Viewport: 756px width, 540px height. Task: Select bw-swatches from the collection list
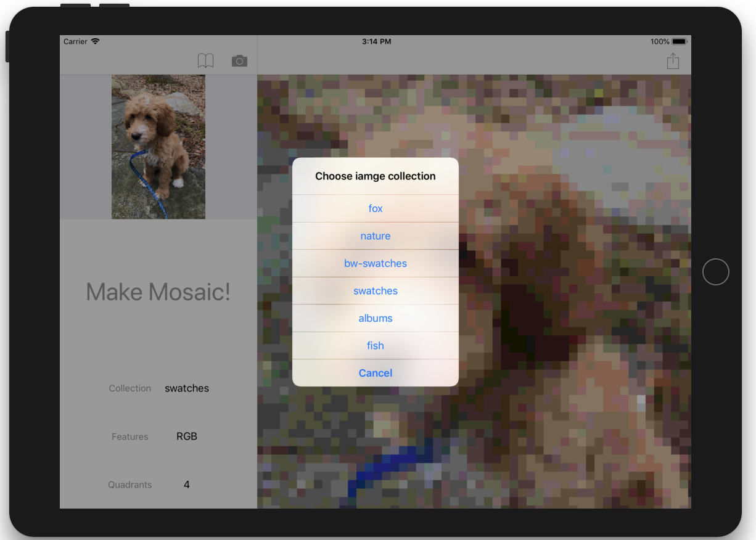376,263
